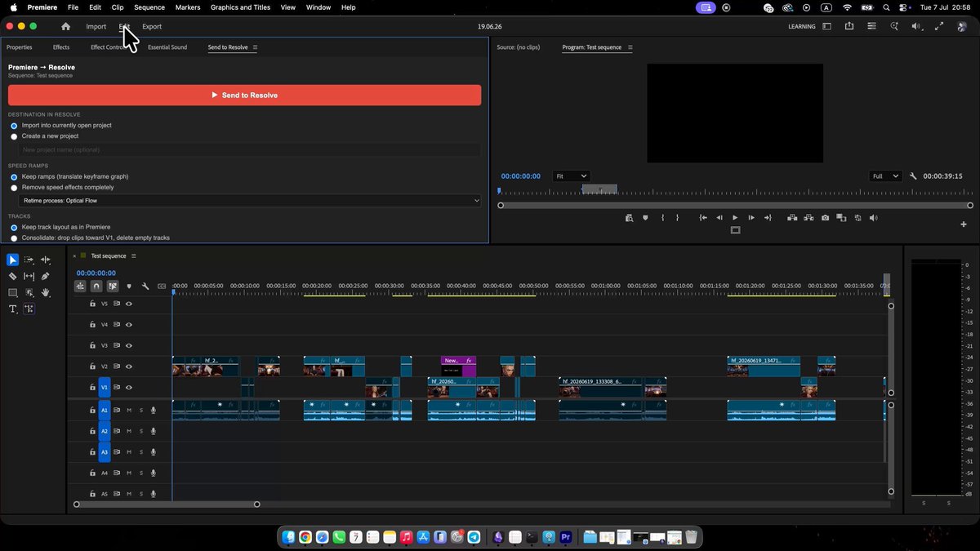
Task: Step back one frame in Program monitor
Action: click(719, 218)
